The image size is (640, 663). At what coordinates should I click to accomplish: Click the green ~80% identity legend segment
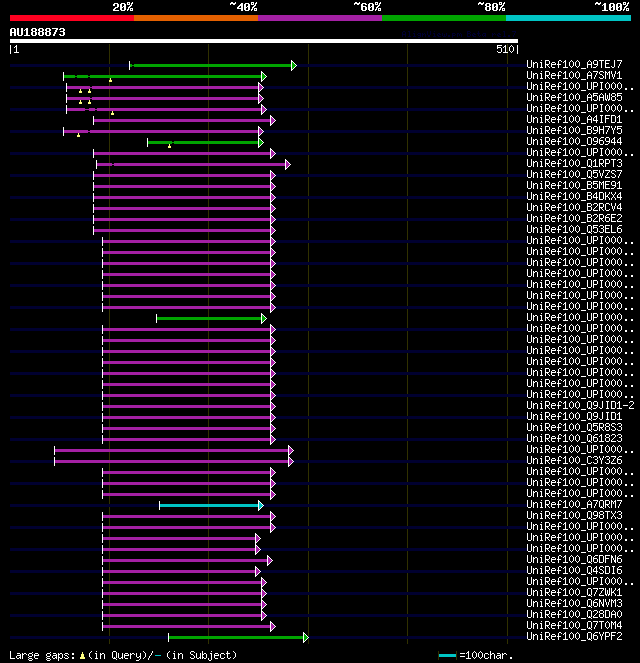coord(444,18)
